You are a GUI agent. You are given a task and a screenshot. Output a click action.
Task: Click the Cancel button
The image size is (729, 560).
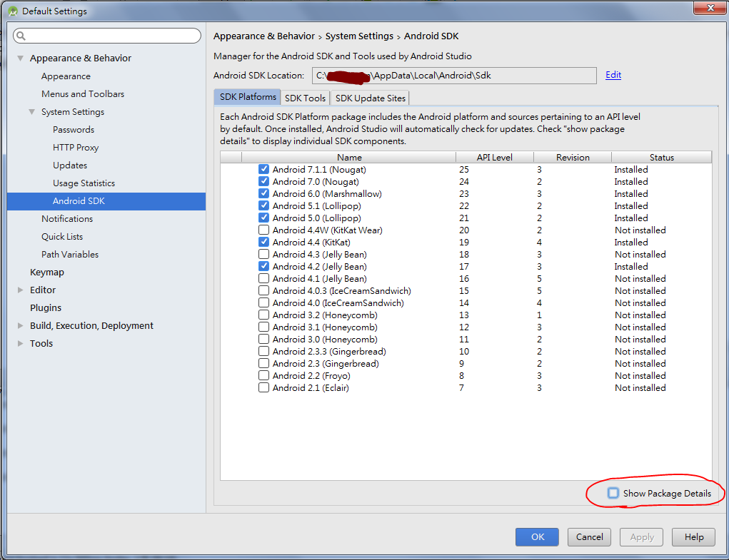589,536
